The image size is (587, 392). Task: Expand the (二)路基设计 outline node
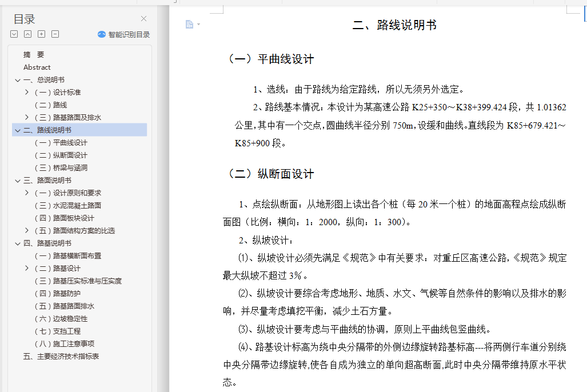click(27, 268)
